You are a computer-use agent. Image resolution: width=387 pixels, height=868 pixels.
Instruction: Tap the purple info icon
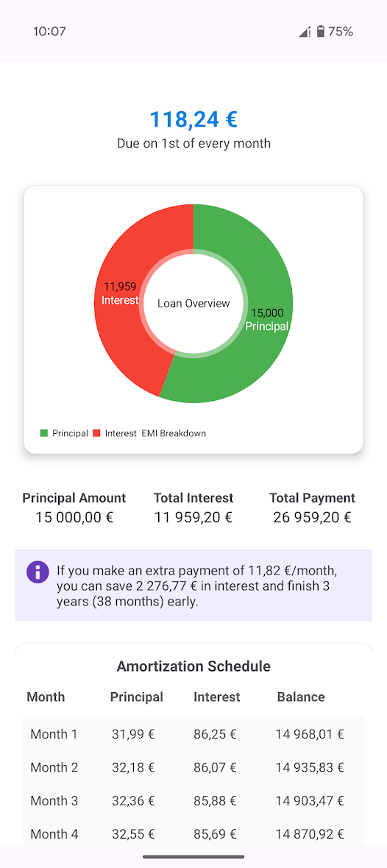pos(38,572)
